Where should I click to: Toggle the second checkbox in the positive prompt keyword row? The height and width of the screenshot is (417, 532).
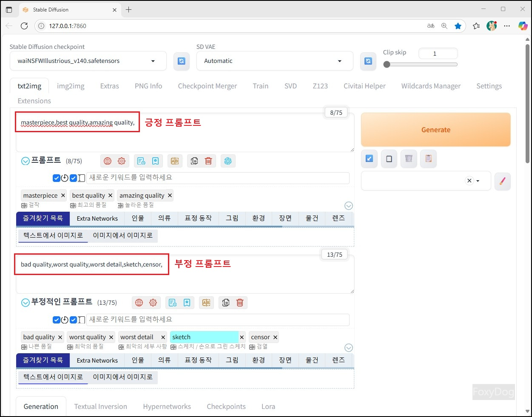pyautogui.click(x=74, y=178)
